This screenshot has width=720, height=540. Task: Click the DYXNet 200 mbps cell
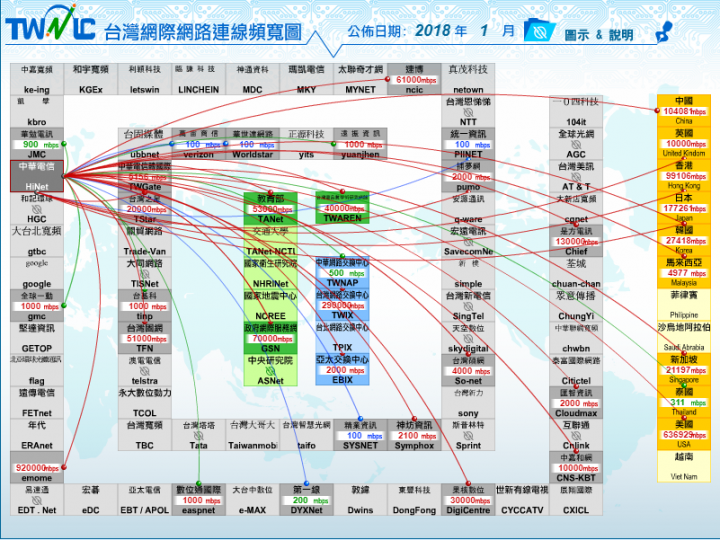coord(306,500)
